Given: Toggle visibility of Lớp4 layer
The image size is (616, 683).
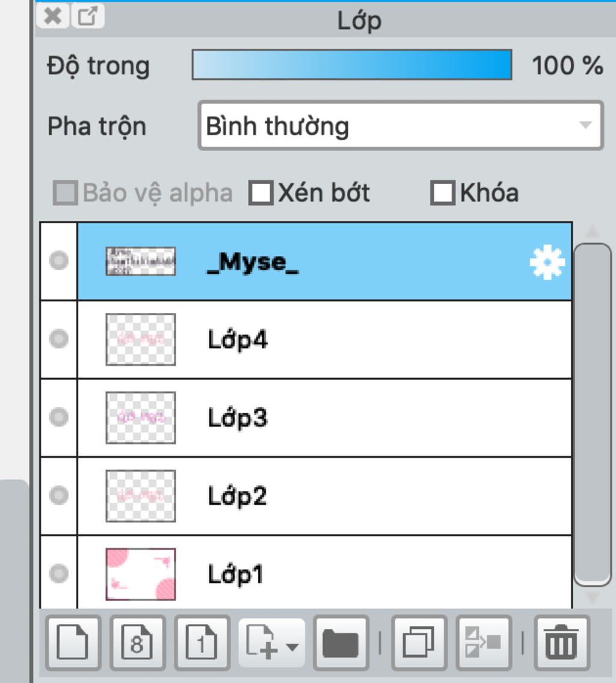Looking at the screenshot, I should 59,339.
